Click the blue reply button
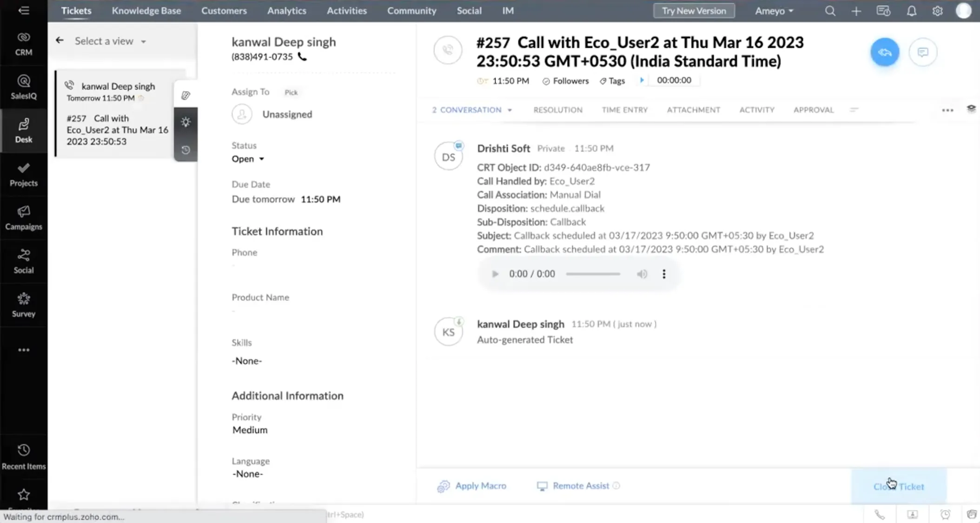This screenshot has height=523, width=980. point(884,52)
